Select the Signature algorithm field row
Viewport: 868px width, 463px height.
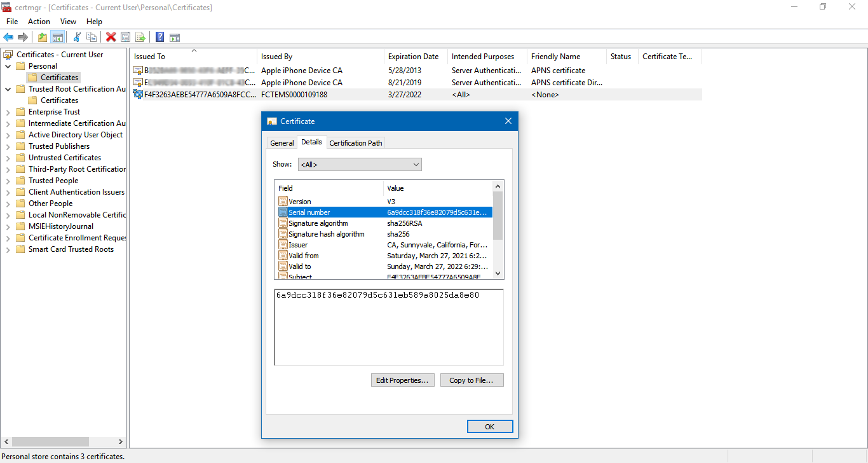[318, 223]
